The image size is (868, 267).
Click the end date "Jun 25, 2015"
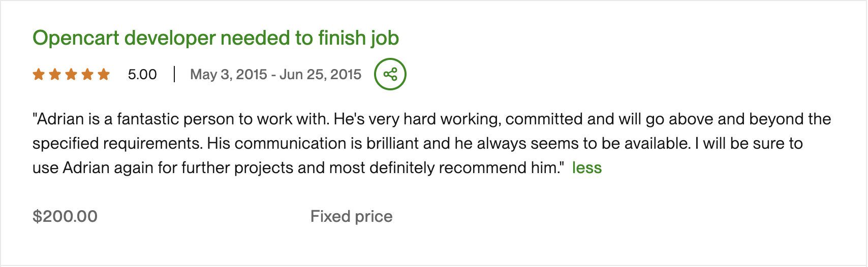click(320, 75)
